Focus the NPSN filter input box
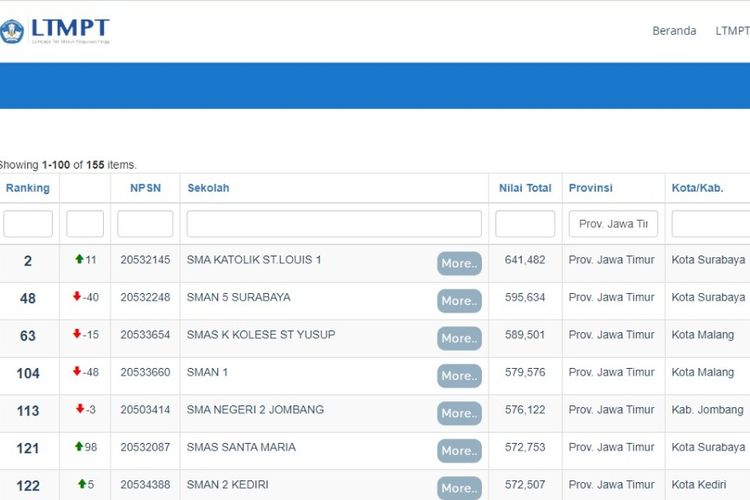The height and width of the screenshot is (500, 750). click(145, 224)
